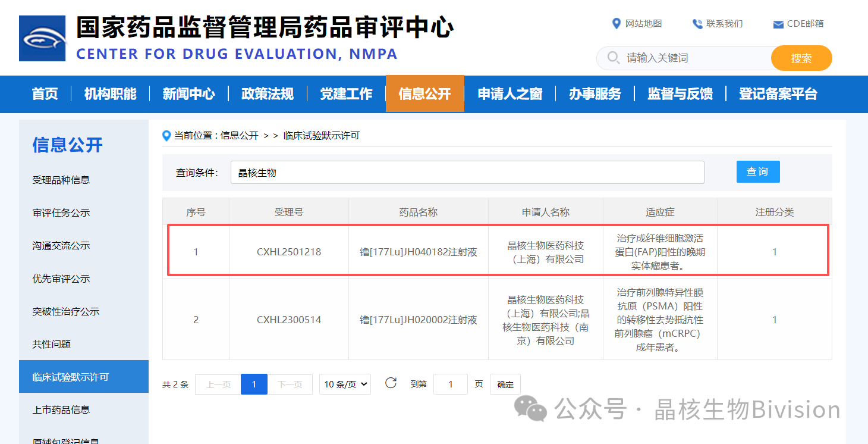The width and height of the screenshot is (868, 444).
Task: Open 受理品种信息 in the sidebar
Action: point(61,180)
